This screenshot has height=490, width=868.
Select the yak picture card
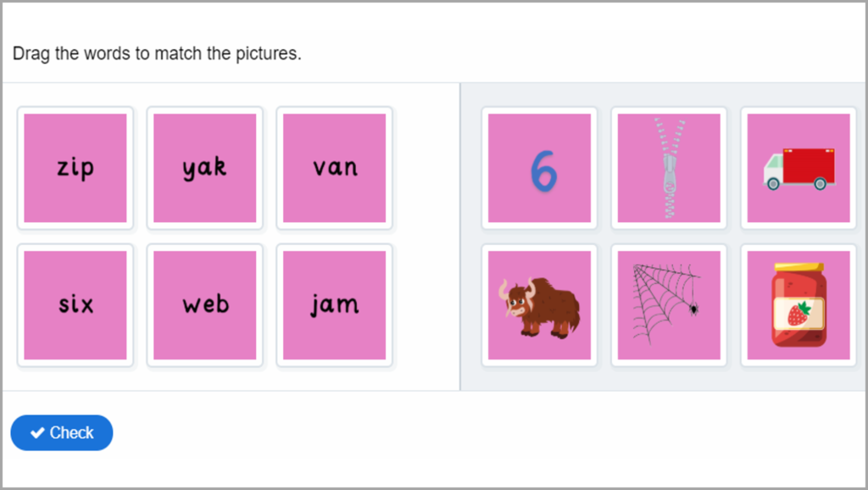pos(539,305)
